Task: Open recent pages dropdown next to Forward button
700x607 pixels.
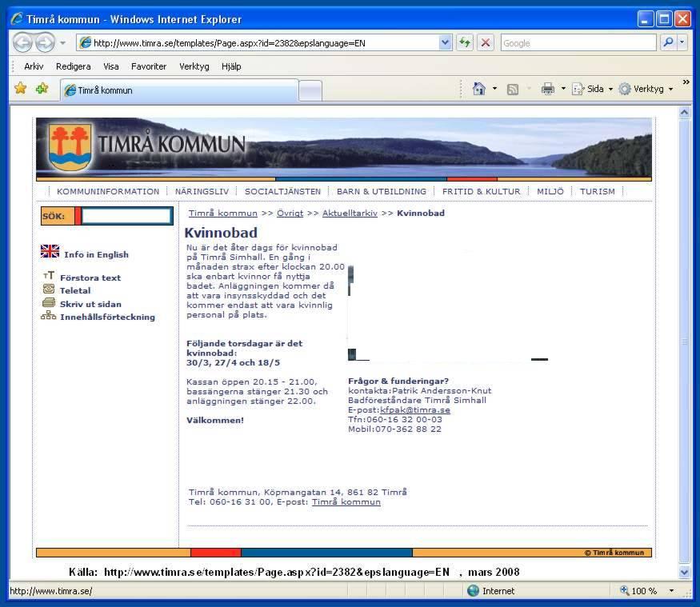Action: tap(62, 43)
